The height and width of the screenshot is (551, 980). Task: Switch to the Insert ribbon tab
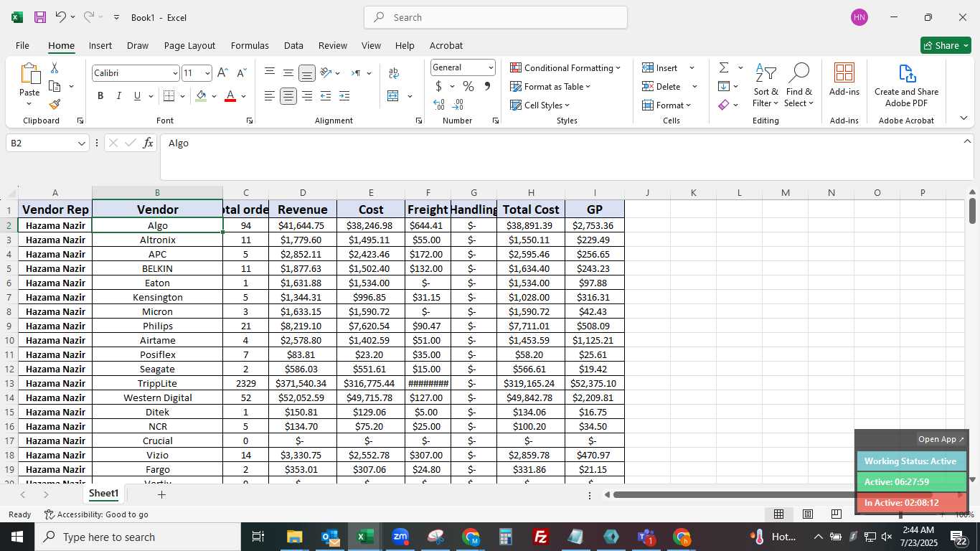point(100,45)
